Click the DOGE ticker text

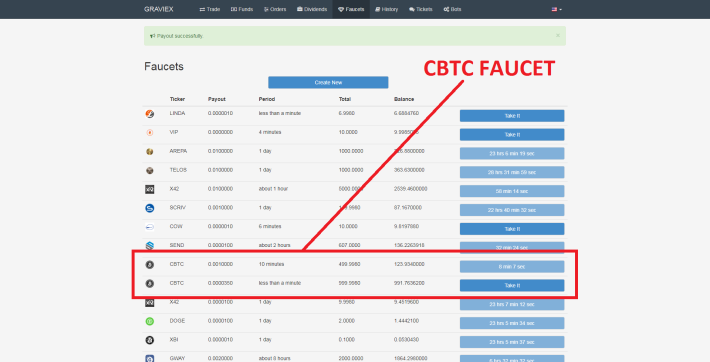pos(177,321)
